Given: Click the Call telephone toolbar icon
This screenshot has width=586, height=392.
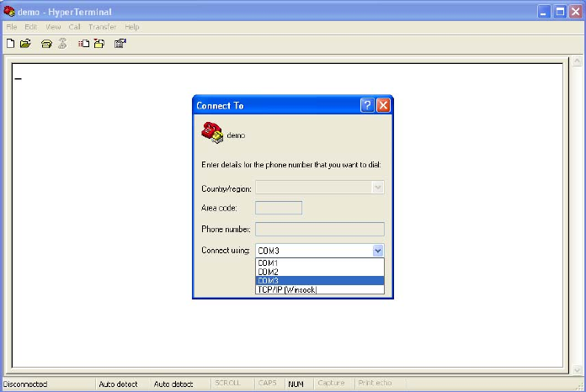Looking at the screenshot, I should pyautogui.click(x=46, y=44).
